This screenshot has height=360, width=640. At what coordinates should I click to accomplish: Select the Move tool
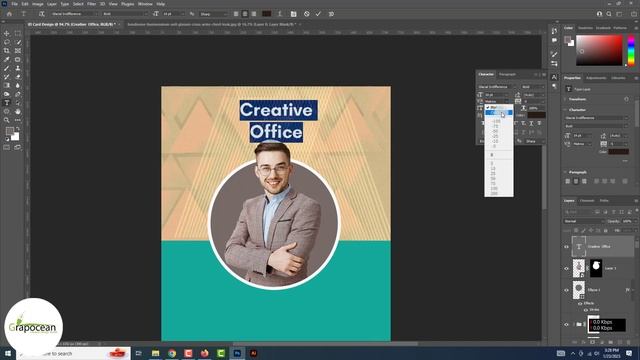7,33
